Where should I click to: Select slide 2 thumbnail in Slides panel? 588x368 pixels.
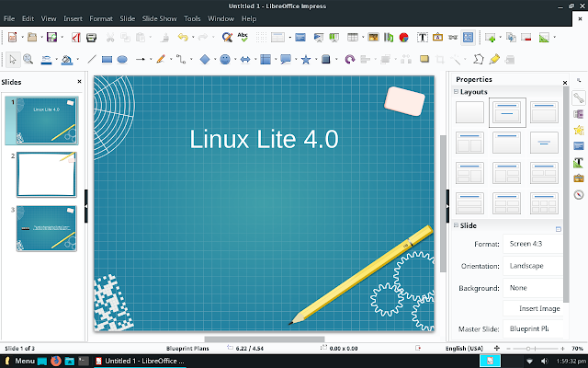47,175
